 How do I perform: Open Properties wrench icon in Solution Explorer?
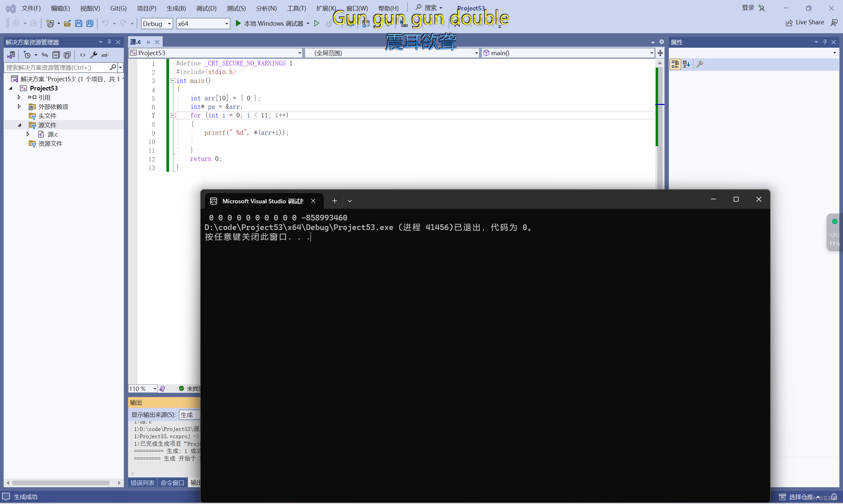pyautogui.click(x=94, y=55)
